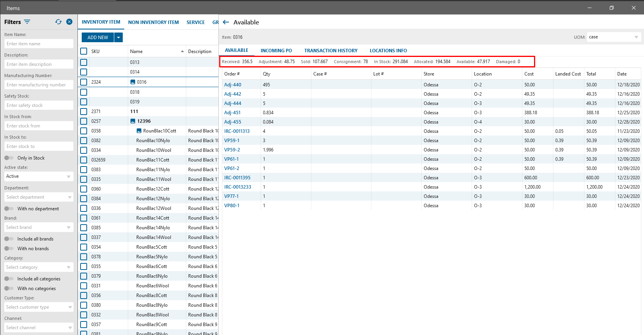Open the IRC-0011313 order link
The height and width of the screenshot is (335, 644).
point(237,131)
